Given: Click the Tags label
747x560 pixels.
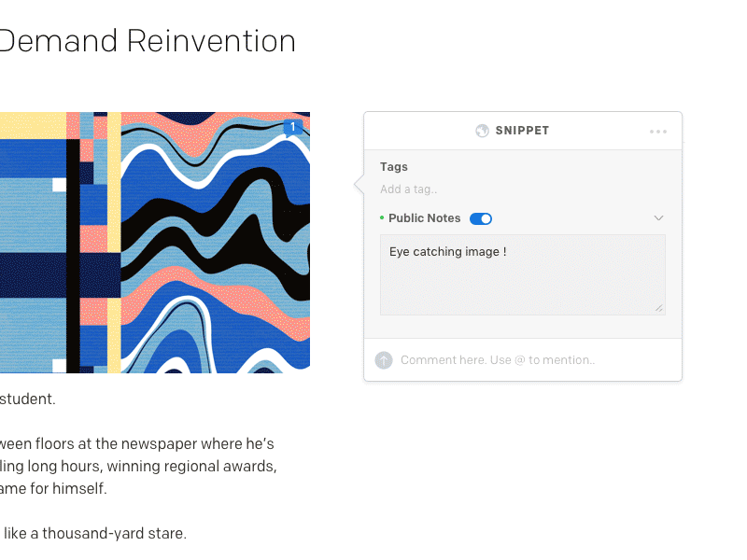Looking at the screenshot, I should coord(393,166).
